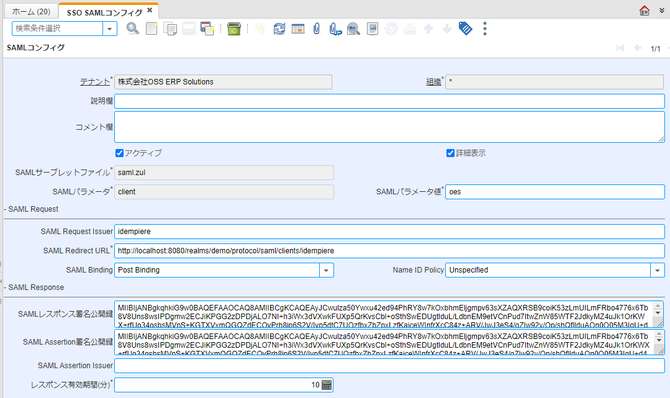Click the テナント field label link
The height and width of the screenshot is (398, 670).
[x=95, y=82]
